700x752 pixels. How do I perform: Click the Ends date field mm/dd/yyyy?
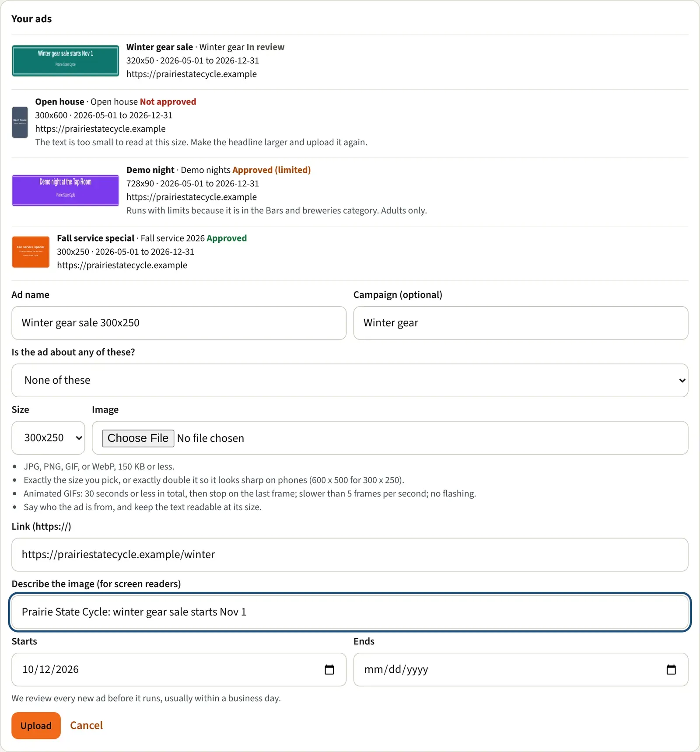pos(521,669)
